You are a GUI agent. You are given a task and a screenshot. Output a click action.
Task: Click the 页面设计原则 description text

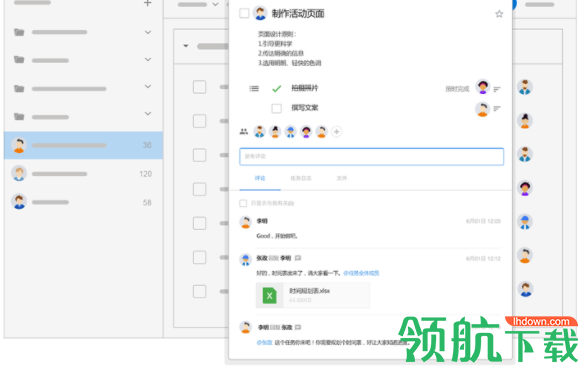point(277,34)
